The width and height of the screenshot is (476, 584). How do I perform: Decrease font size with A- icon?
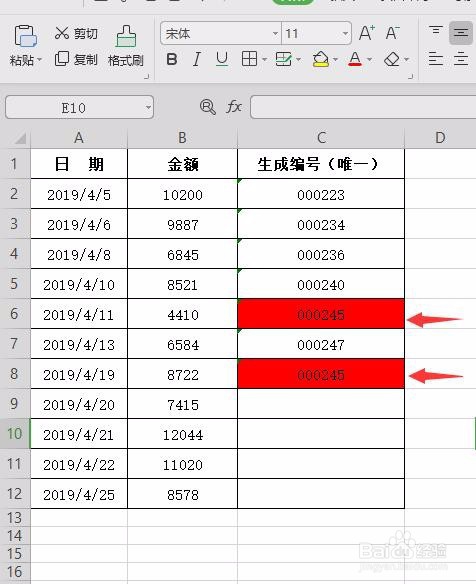pos(392,33)
